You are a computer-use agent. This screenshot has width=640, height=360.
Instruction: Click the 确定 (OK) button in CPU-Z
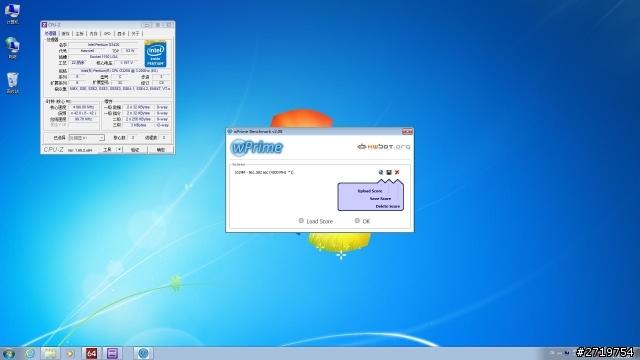click(161, 150)
